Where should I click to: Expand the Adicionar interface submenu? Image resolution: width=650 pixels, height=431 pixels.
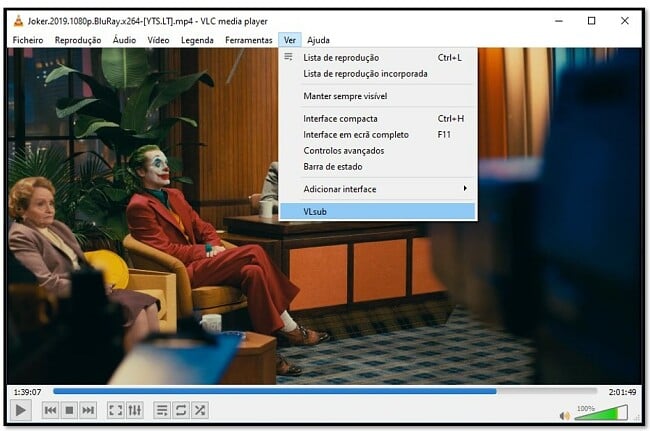pos(378,189)
